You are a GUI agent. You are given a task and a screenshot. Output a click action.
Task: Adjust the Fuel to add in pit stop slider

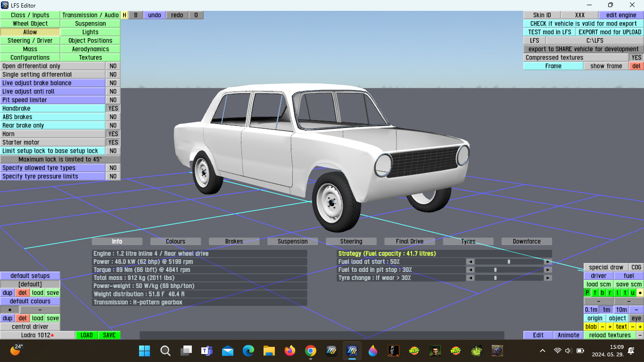[x=509, y=270]
